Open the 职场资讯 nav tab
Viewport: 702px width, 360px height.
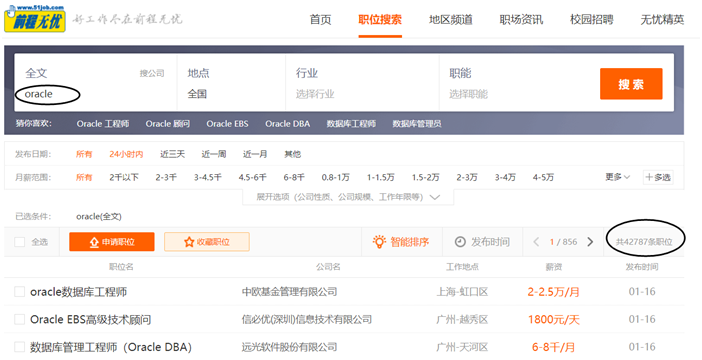[521, 20]
